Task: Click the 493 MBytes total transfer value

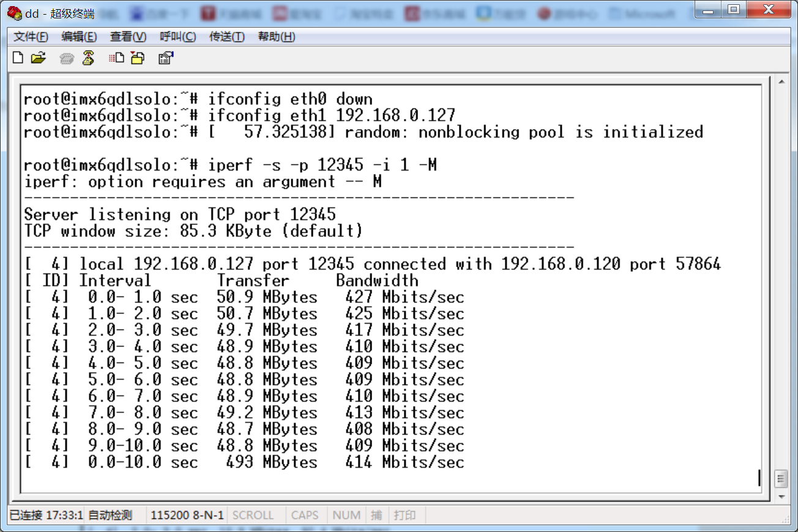Action: (x=272, y=462)
